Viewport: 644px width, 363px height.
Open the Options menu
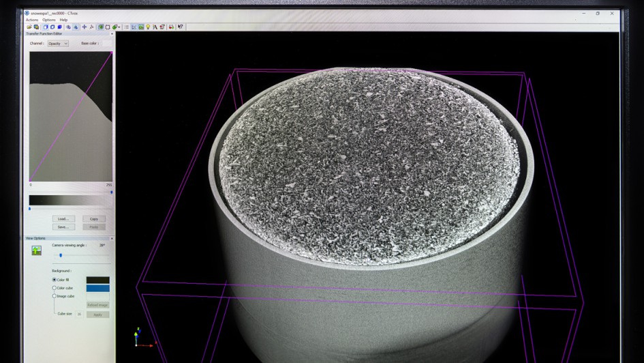click(48, 20)
